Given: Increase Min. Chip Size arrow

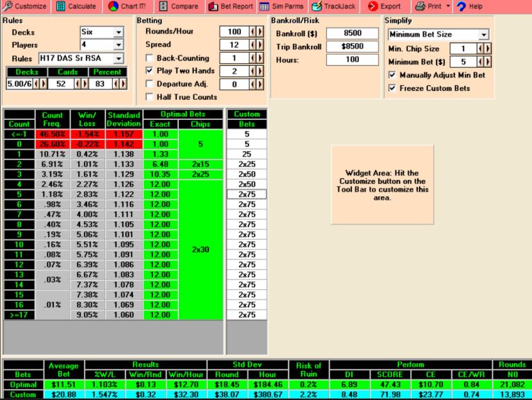Looking at the screenshot, I should [488, 49].
